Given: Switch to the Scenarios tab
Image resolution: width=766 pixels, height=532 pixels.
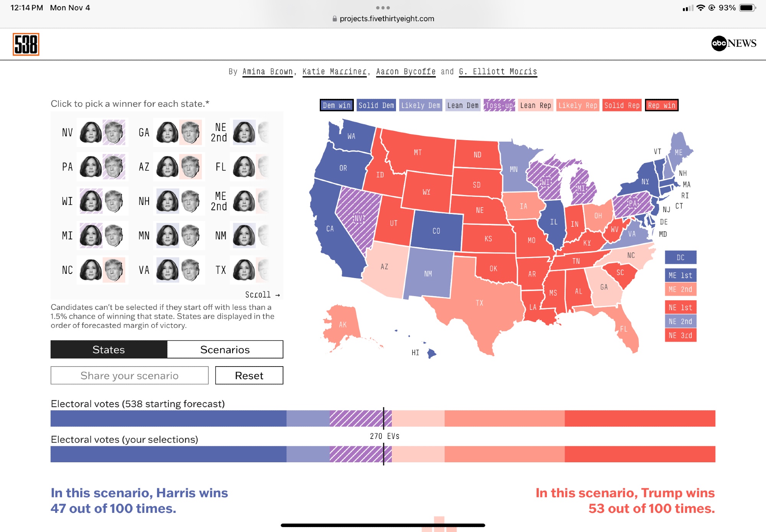Looking at the screenshot, I should (x=225, y=350).
